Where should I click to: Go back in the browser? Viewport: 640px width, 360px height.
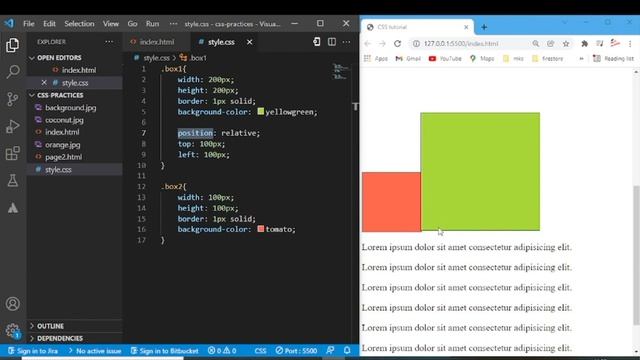[x=367, y=44]
